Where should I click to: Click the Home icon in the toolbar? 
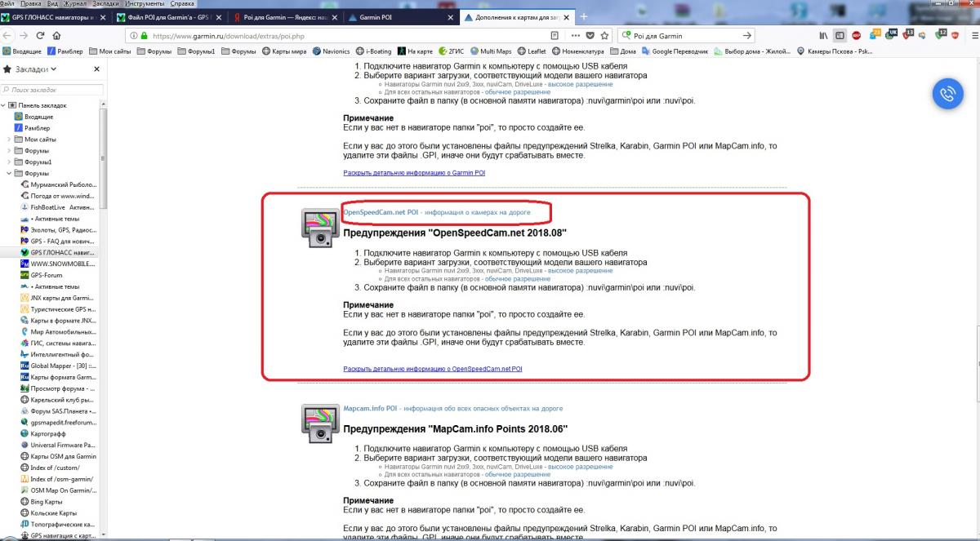(57, 36)
